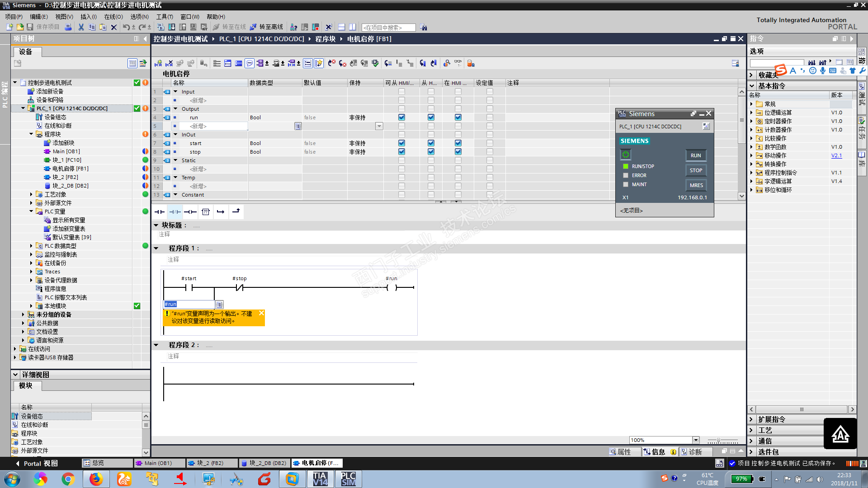Insert empty box instruction from favorites bar

[206, 211]
